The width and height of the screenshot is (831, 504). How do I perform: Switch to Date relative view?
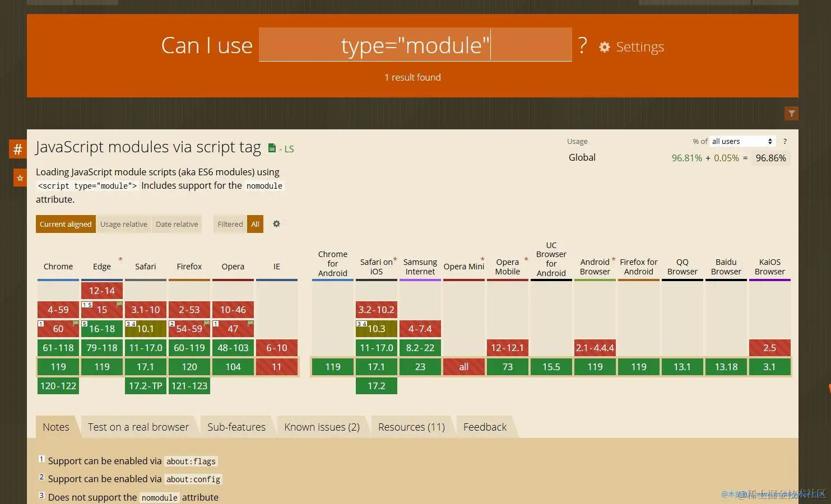(177, 224)
